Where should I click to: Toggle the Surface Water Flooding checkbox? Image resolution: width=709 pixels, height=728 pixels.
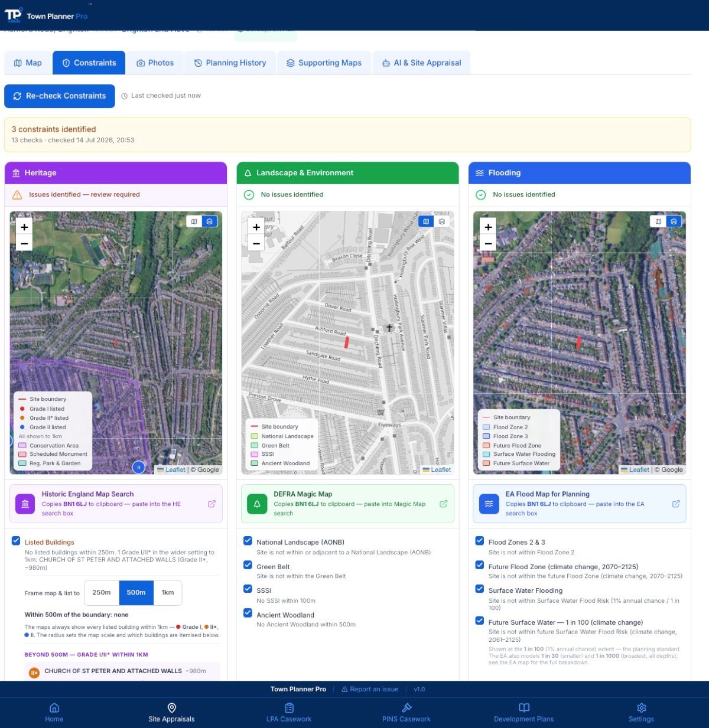tap(480, 589)
